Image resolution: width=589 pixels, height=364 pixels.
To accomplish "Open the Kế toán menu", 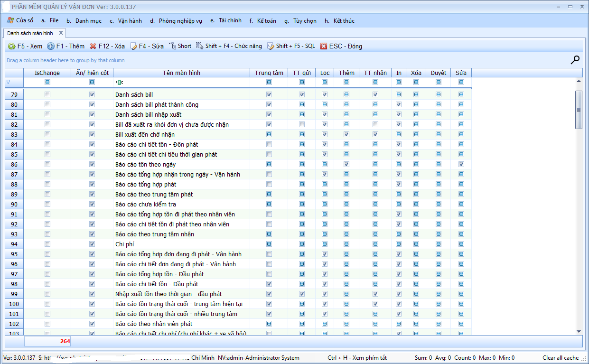I will 263,20.
